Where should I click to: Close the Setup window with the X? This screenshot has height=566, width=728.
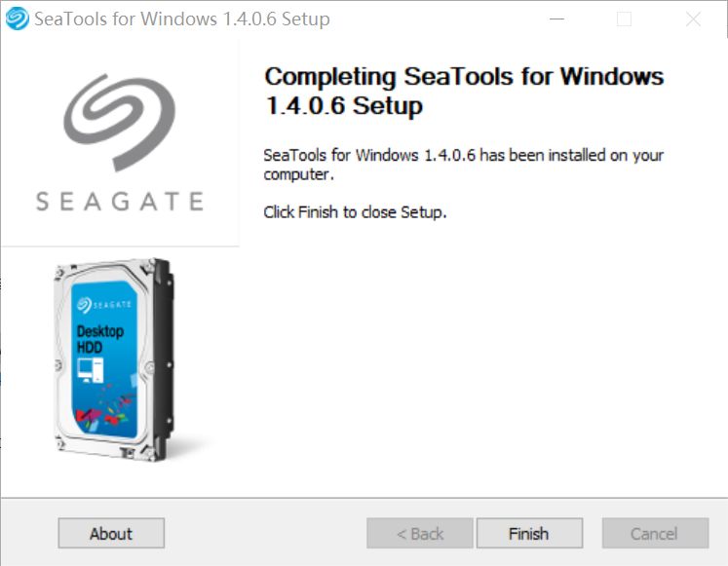click(x=693, y=19)
